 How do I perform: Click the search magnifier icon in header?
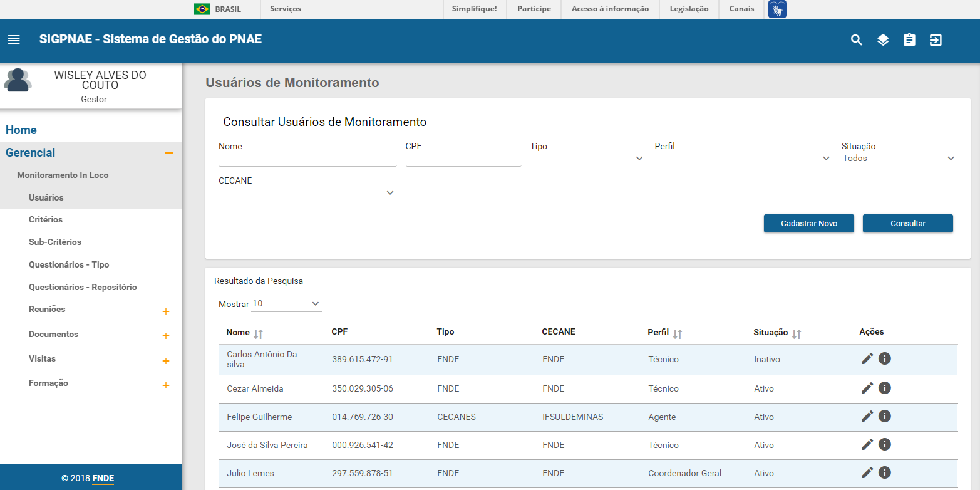(856, 40)
